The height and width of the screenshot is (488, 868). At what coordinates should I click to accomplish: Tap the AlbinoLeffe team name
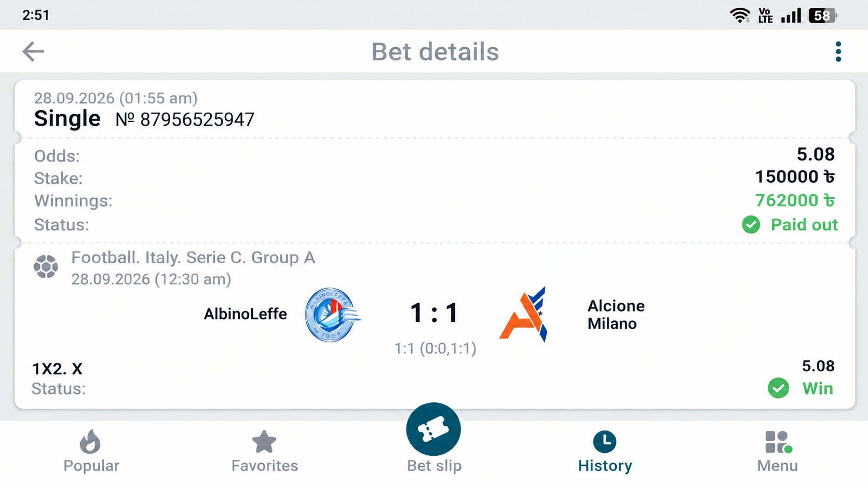(x=245, y=314)
